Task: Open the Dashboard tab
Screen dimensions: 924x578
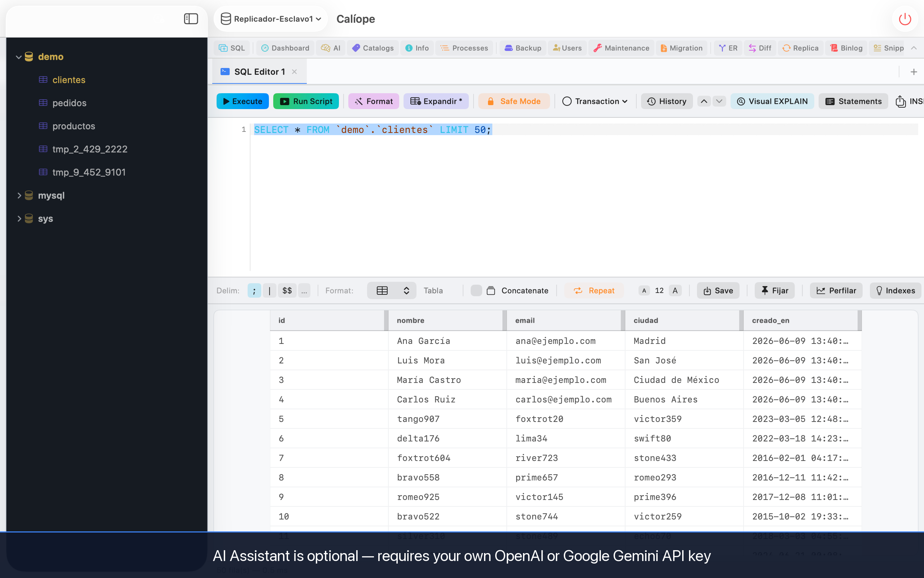Action: click(285, 48)
